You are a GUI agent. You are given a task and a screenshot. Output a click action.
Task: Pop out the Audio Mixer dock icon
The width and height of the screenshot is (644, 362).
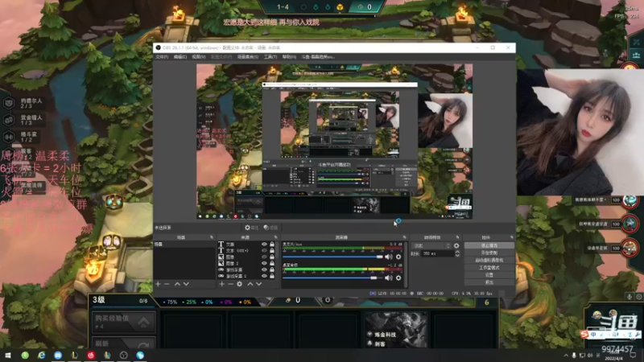pyautogui.click(x=405, y=237)
